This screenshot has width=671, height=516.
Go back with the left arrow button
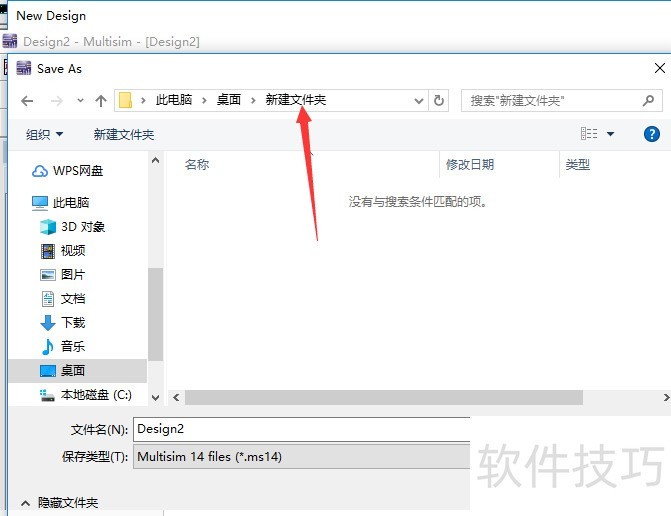pos(27,101)
